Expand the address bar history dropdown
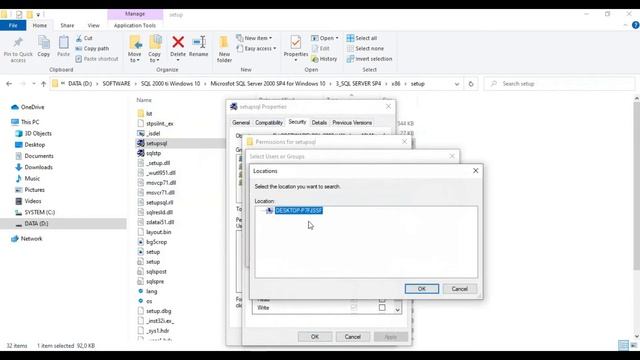640x360 pixels. (x=457, y=84)
